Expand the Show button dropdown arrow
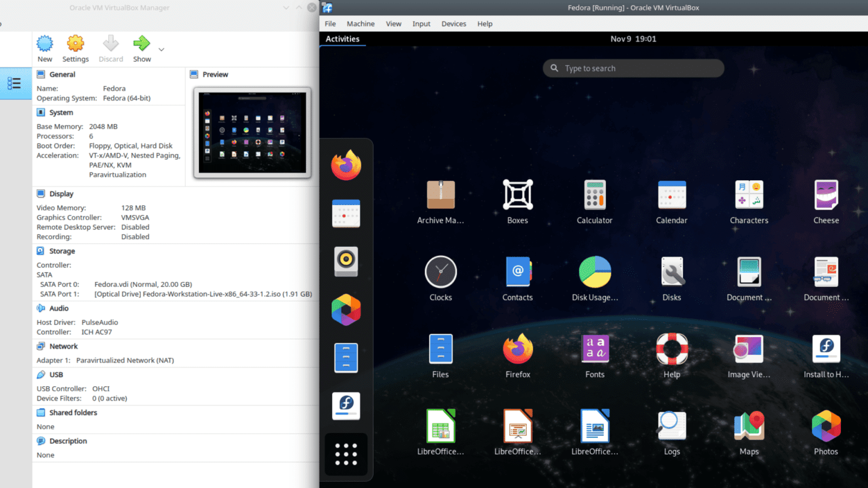 (161, 49)
